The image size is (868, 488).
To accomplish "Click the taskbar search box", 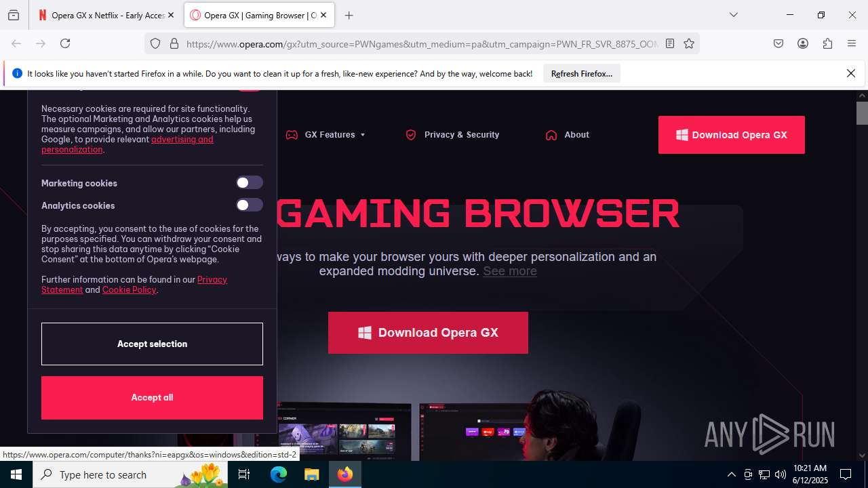I will [131, 474].
